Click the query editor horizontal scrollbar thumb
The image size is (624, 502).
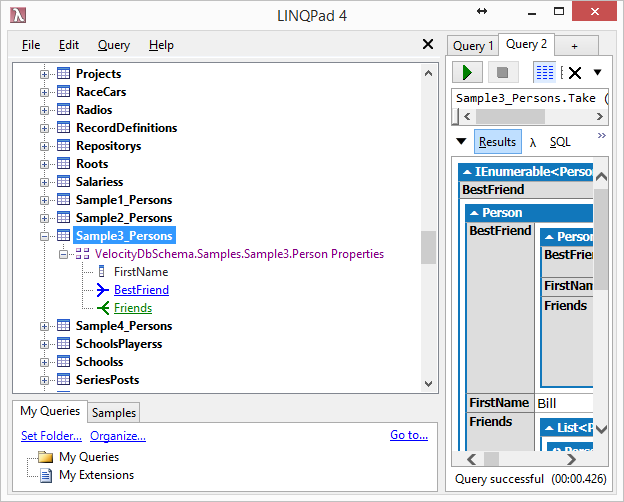point(510,117)
